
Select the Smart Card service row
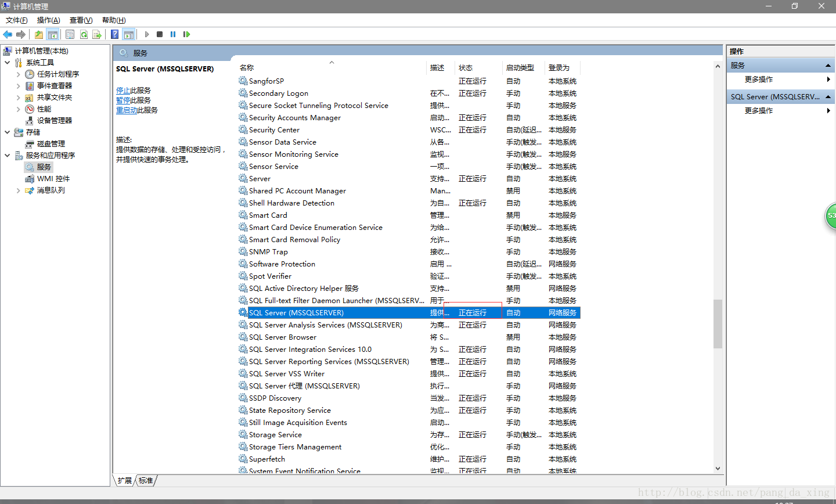[409, 215]
